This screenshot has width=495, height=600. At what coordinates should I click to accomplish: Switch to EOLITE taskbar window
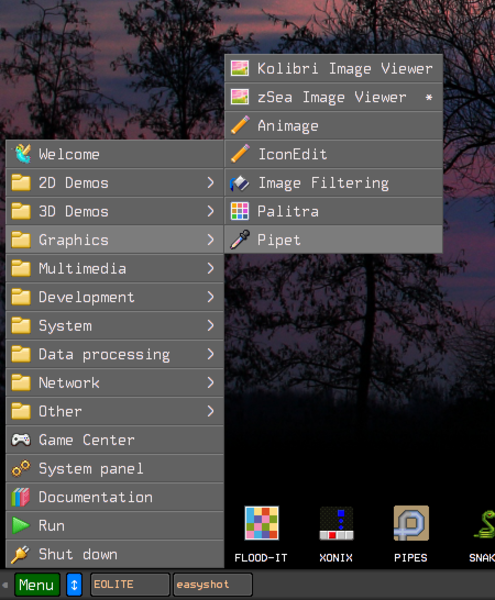(130, 585)
